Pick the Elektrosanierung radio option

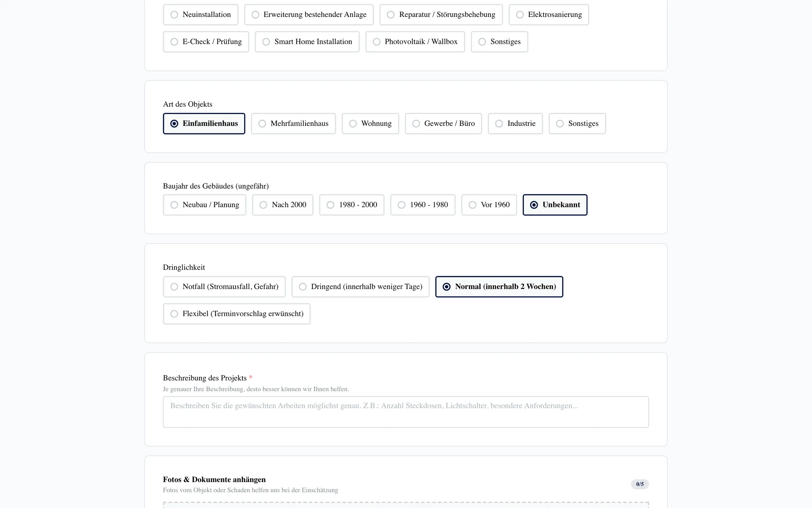(x=548, y=15)
